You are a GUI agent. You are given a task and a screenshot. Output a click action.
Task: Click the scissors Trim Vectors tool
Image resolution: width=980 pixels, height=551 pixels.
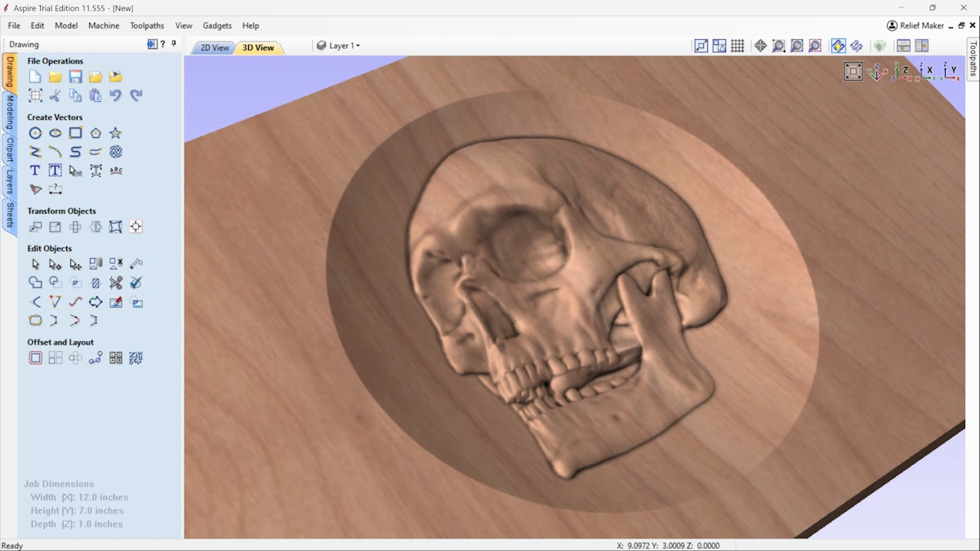115,283
